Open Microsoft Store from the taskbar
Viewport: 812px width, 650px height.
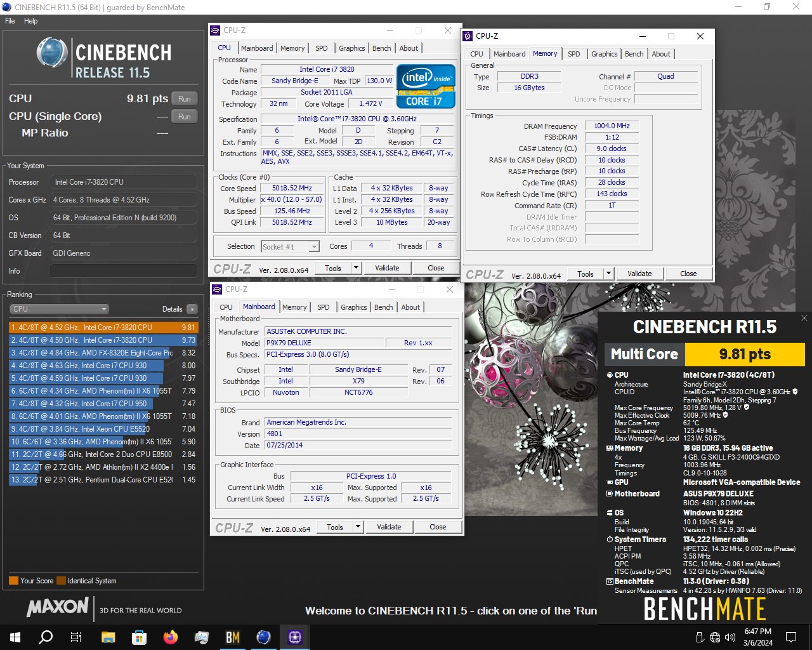click(139, 637)
